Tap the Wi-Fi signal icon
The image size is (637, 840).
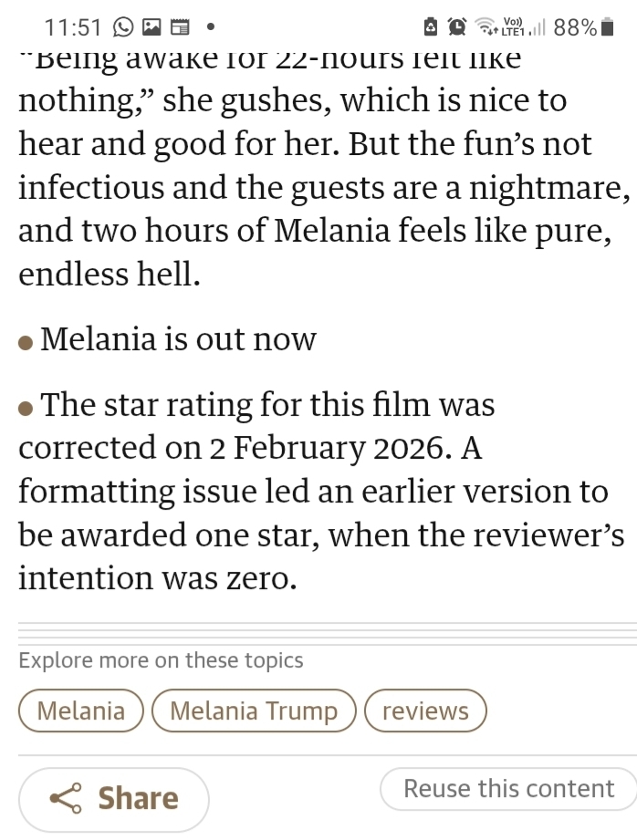[x=485, y=27]
